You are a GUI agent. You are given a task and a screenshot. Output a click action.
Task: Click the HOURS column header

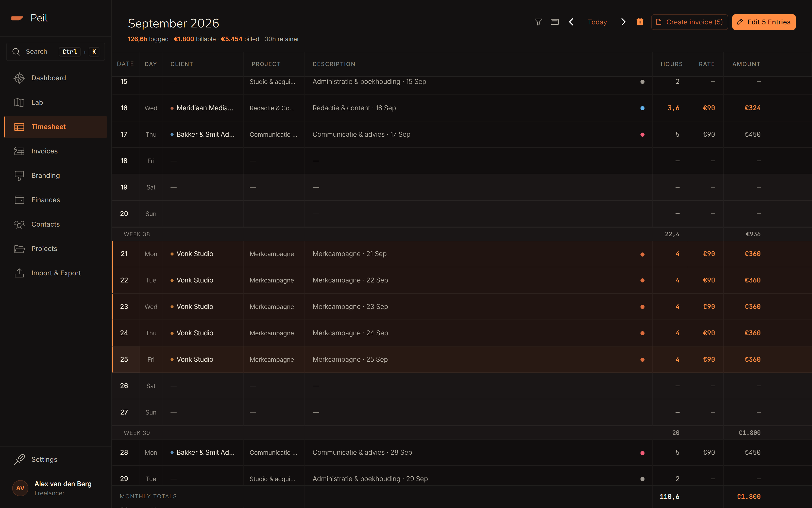point(671,64)
